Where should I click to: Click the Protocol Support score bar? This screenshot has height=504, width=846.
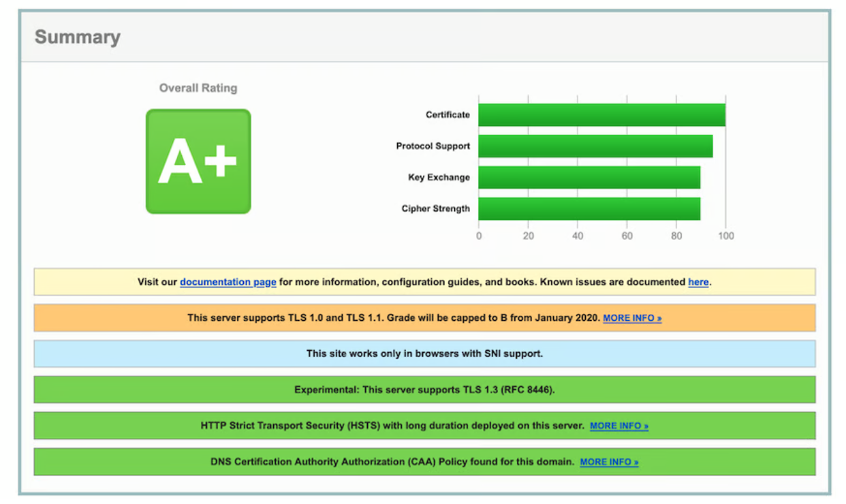tap(595, 146)
